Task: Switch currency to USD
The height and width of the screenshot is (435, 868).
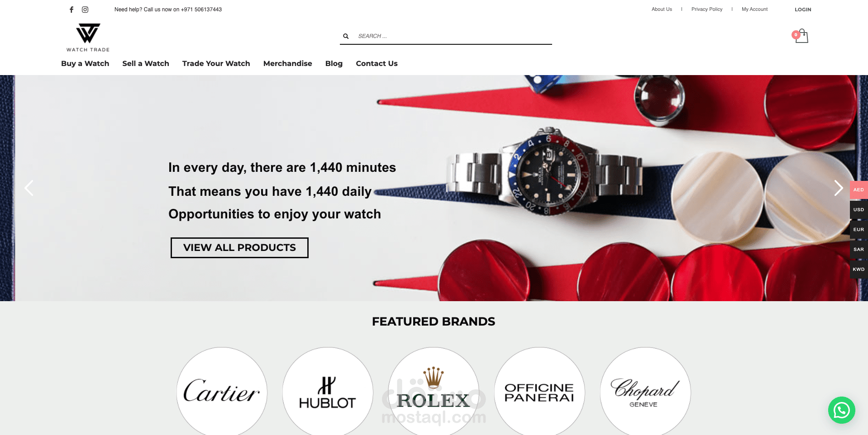Action: [858, 210]
